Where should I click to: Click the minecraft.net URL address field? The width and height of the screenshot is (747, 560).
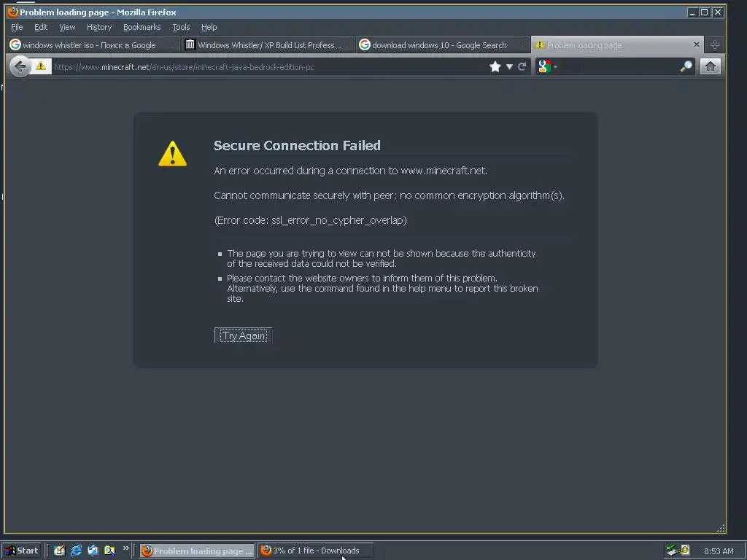coord(269,66)
